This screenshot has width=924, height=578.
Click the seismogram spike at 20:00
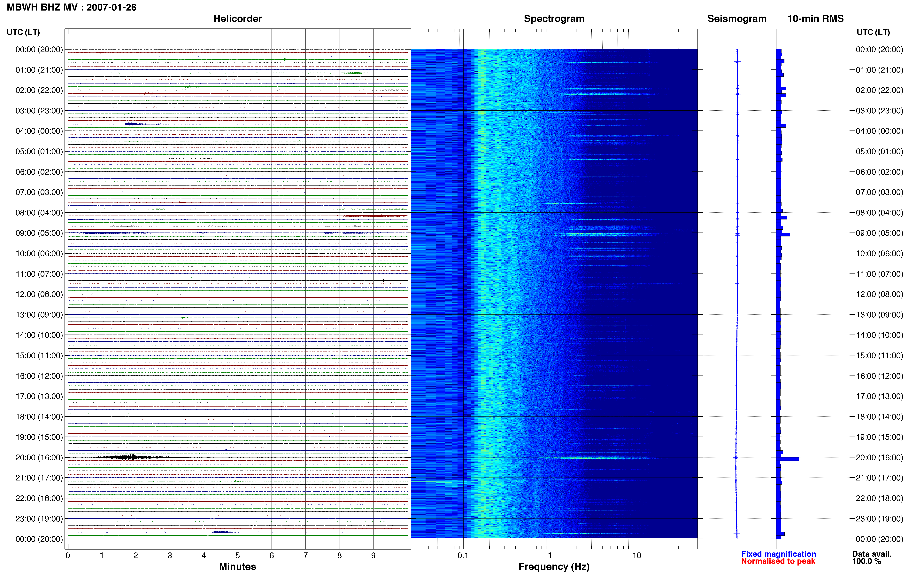click(x=736, y=458)
